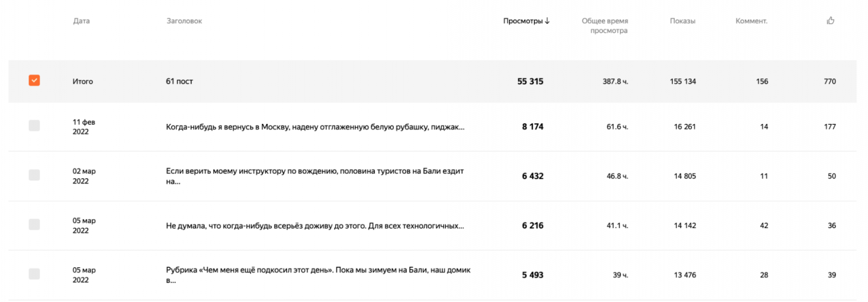The image size is (868, 302).
Task: Click the 61 пост total label
Action: (x=180, y=81)
